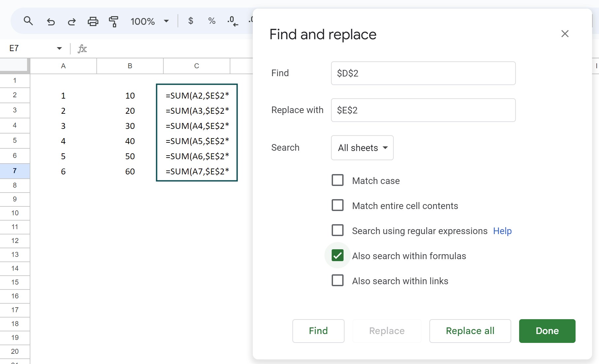
Task: Select column A header
Action: click(x=63, y=66)
